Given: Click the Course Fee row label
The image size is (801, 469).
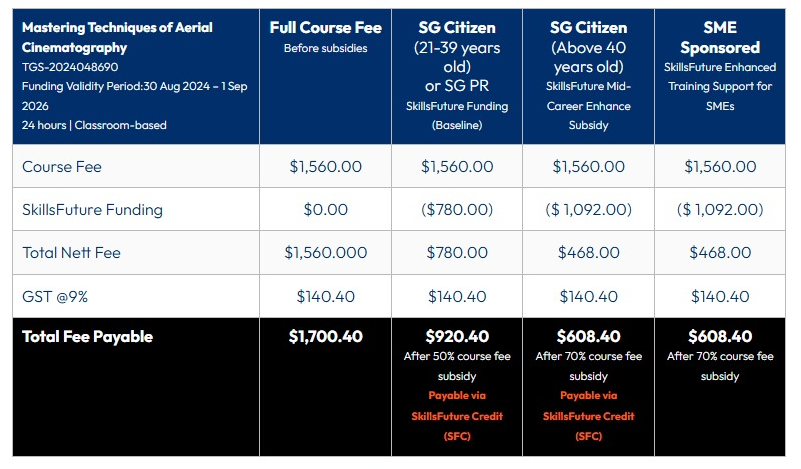Looking at the screenshot, I should (x=62, y=167).
